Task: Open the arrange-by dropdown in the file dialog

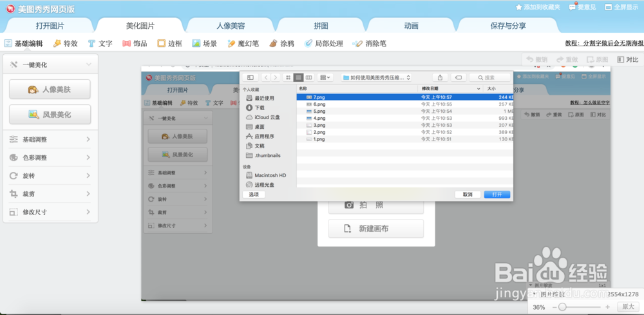Action: [325, 77]
